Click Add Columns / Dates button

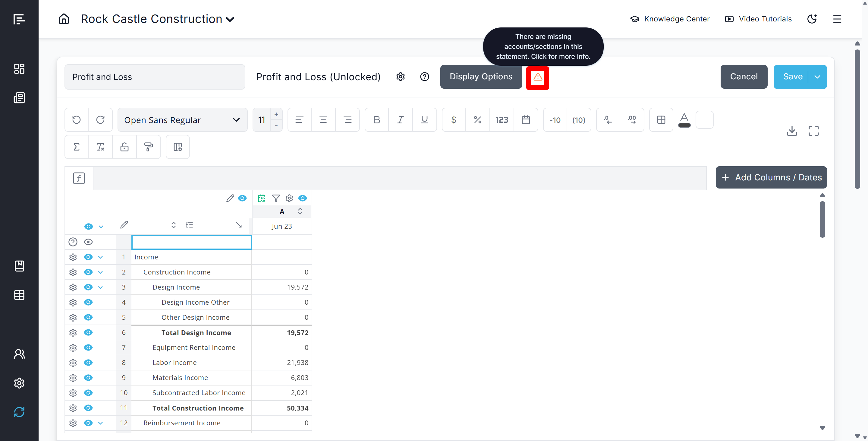(771, 177)
